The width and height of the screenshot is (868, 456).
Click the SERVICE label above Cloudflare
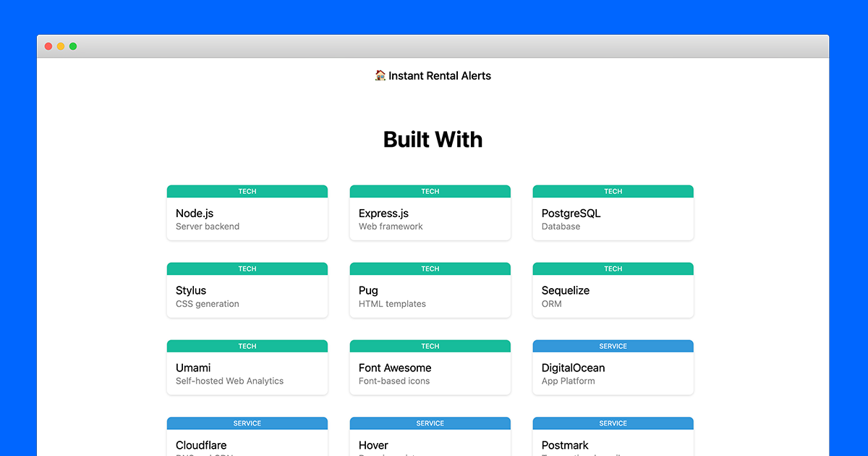click(x=247, y=423)
